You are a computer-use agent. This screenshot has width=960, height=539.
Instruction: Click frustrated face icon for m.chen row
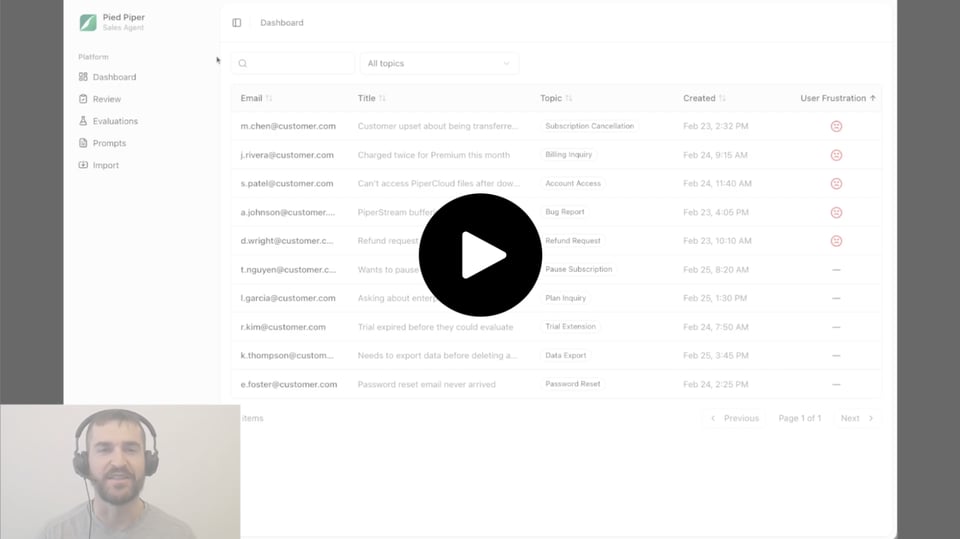(x=836, y=126)
